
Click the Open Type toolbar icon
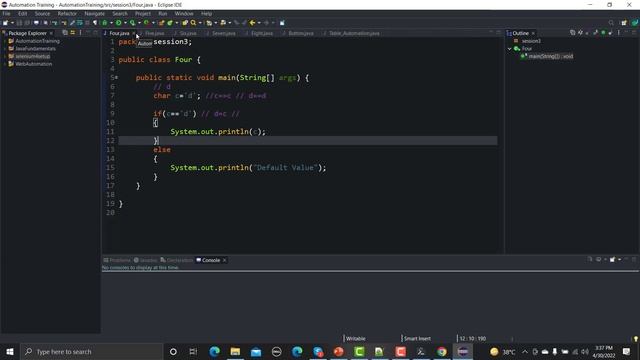[185, 23]
